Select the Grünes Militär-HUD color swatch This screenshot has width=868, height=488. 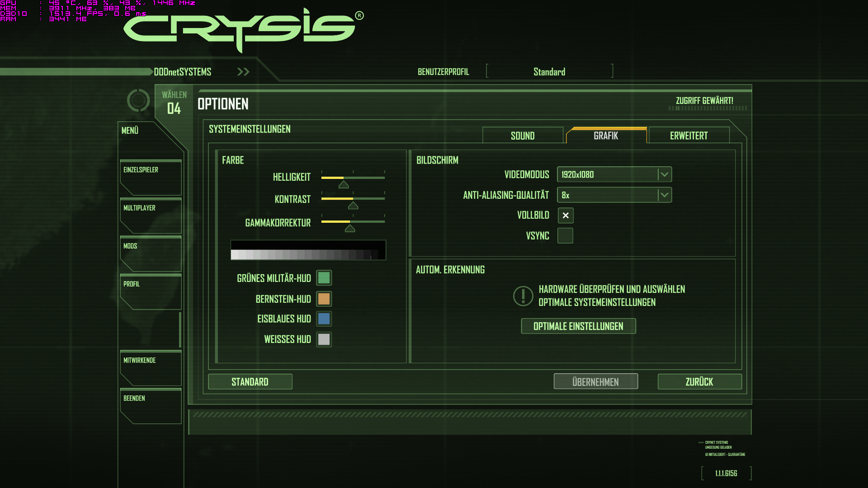pyautogui.click(x=324, y=278)
